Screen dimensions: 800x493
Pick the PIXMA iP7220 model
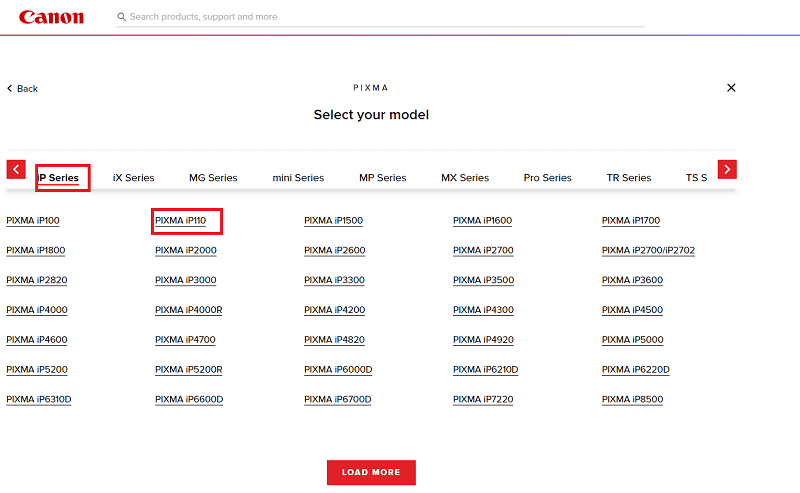point(483,399)
